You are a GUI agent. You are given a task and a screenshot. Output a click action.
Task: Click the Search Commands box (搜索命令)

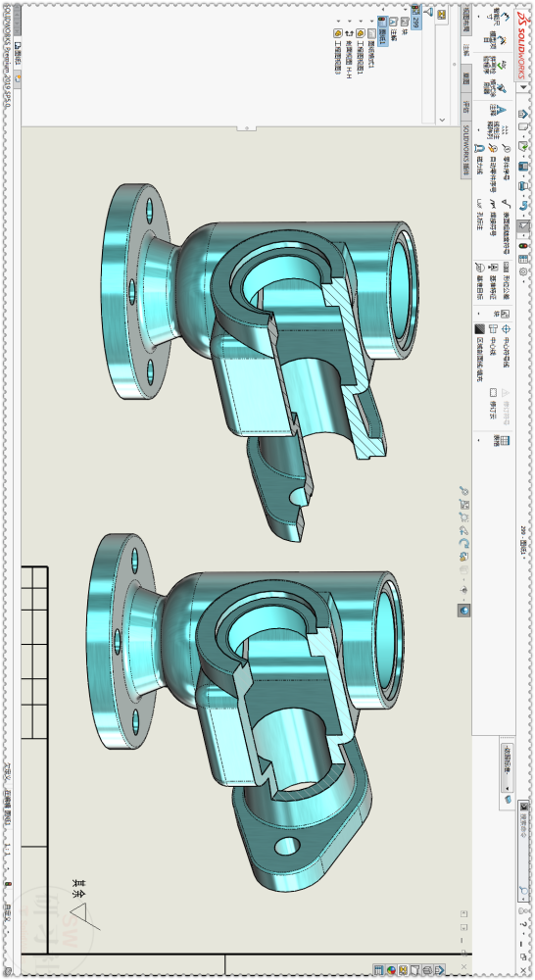click(523, 852)
